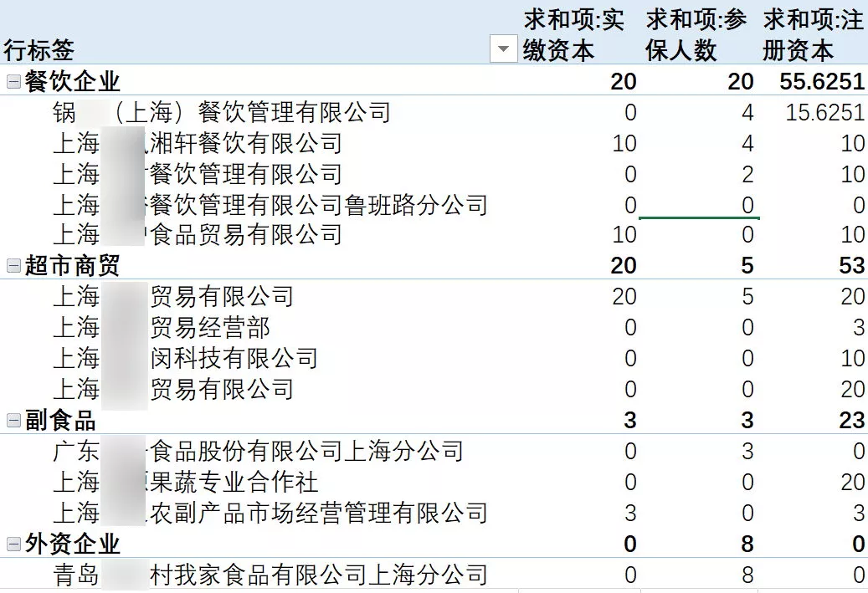
Task: Click the 食品贸易有限公司 row label
Action: pyautogui.click(x=243, y=235)
